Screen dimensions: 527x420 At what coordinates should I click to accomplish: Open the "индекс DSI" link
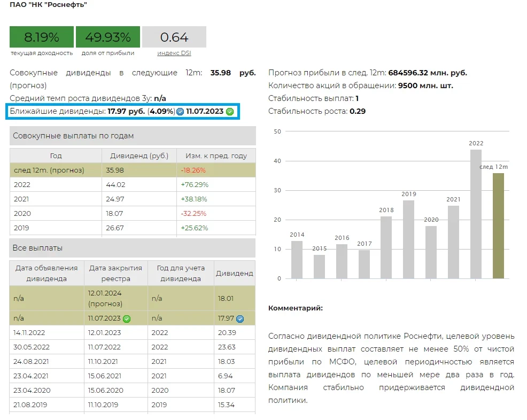(174, 53)
